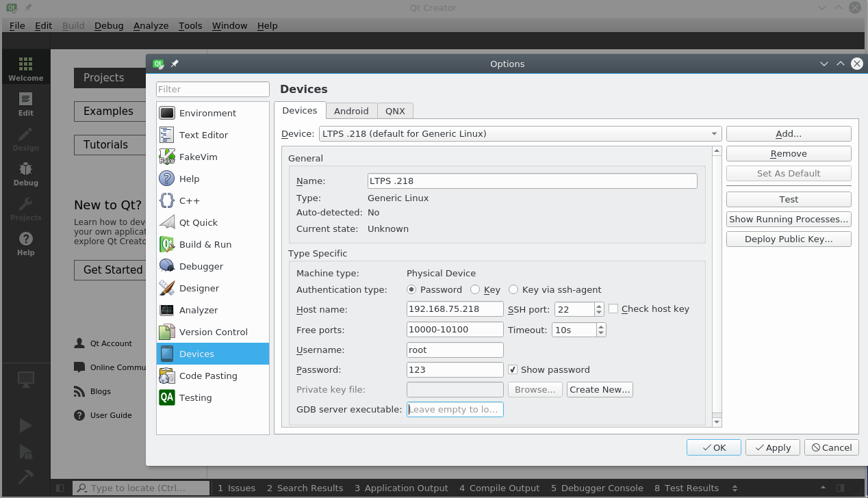
Task: Open the Code Pasting icon
Action: point(167,376)
